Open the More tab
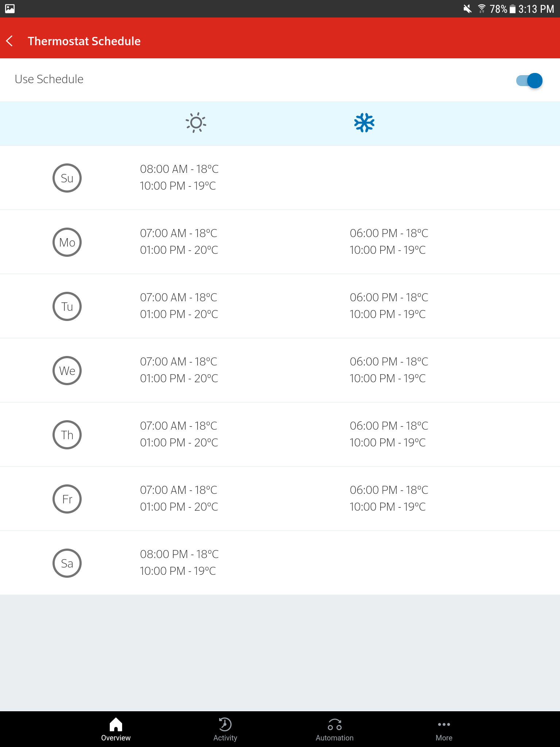The image size is (560, 747). pos(444,729)
